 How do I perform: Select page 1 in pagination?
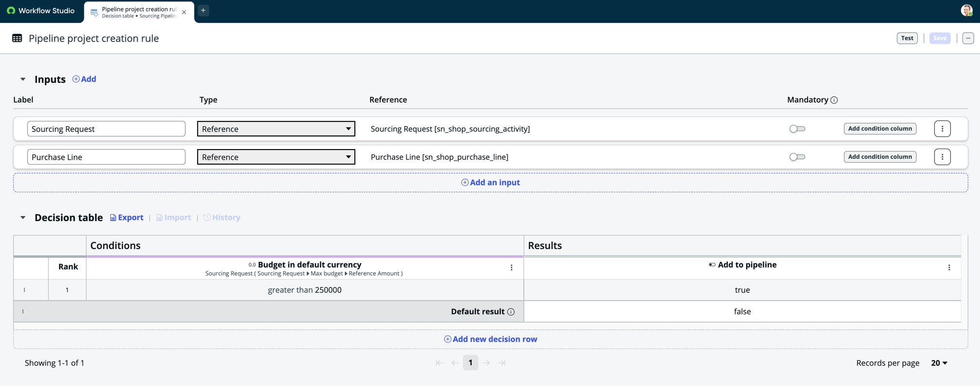click(470, 363)
